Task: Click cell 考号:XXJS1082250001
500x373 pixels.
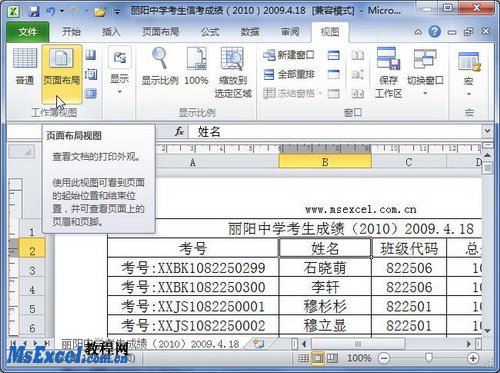Action: (193, 306)
